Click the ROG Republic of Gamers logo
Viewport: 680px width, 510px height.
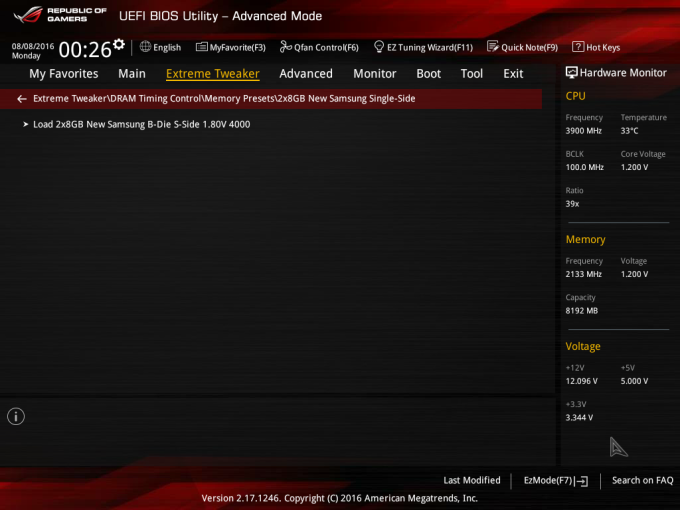pos(60,15)
